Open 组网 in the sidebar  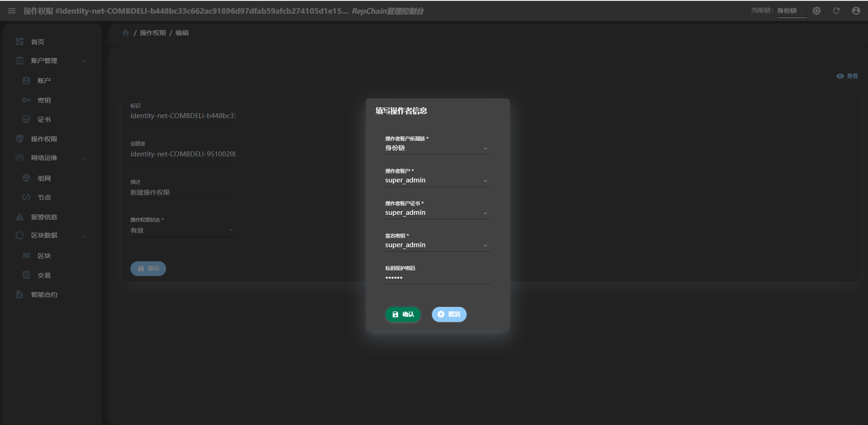44,178
